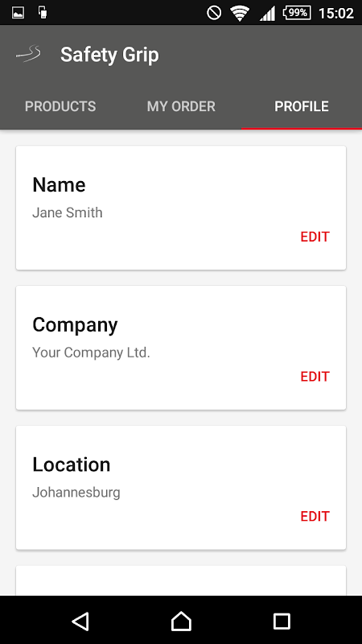Tap the phone sync notification icon
The height and width of the screenshot is (644, 362).
click(43, 13)
